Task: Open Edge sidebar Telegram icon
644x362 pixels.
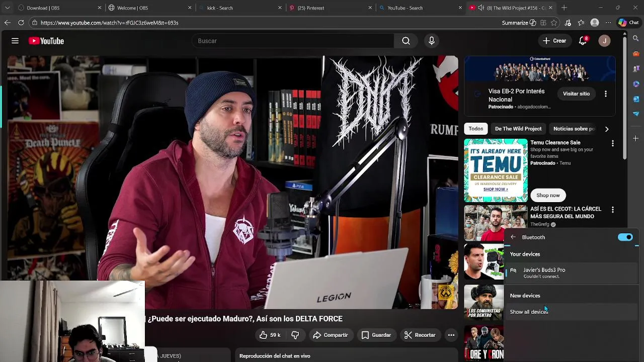Action: (x=636, y=114)
